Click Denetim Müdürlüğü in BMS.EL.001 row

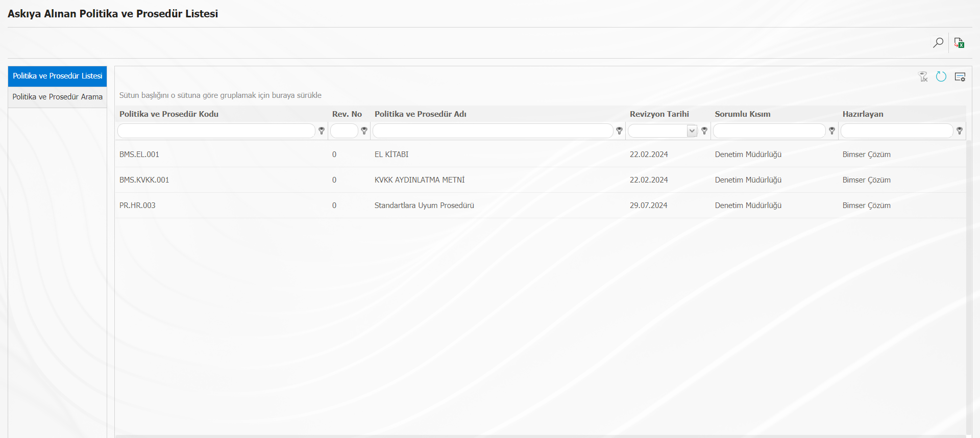coord(748,154)
